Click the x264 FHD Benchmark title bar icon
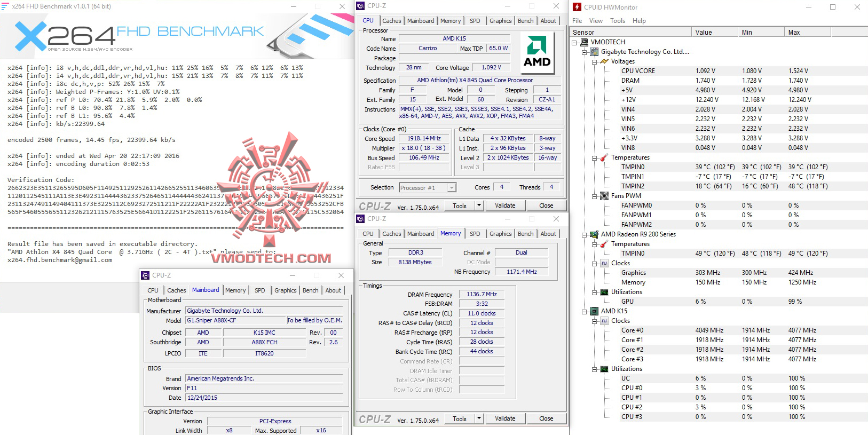The height and width of the screenshot is (435, 868). click(5, 6)
